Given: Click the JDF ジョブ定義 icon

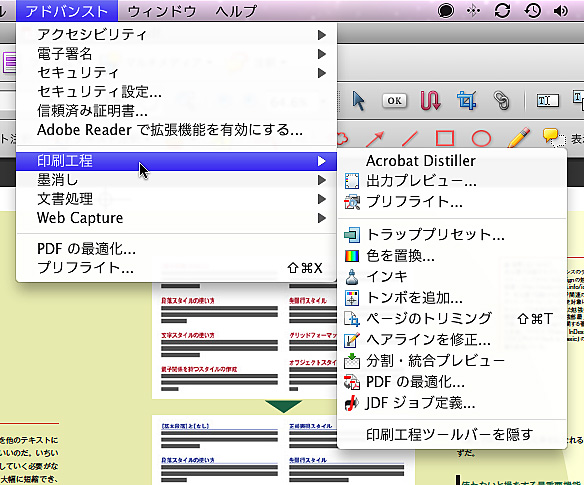Looking at the screenshot, I should click(352, 403).
